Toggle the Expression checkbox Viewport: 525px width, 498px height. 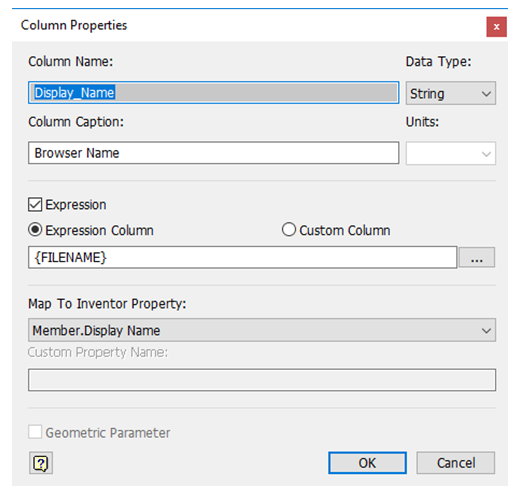(x=35, y=205)
